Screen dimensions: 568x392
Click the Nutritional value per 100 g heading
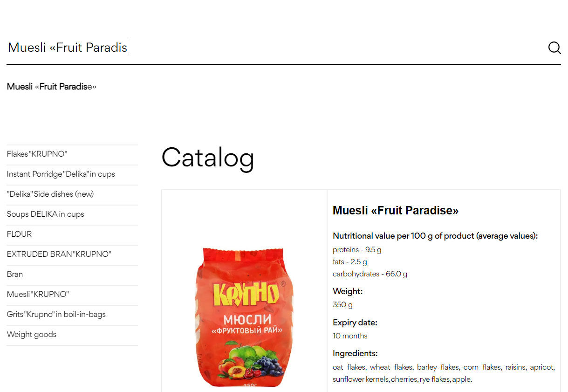[435, 236]
